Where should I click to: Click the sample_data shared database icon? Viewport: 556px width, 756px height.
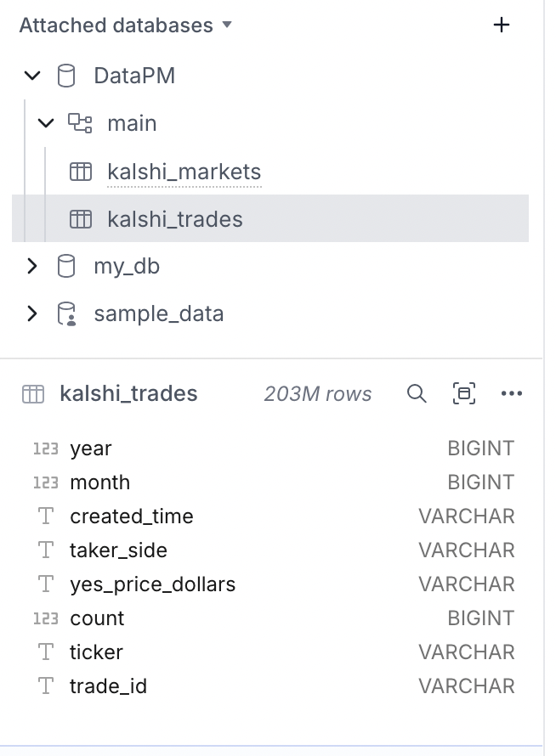[65, 314]
